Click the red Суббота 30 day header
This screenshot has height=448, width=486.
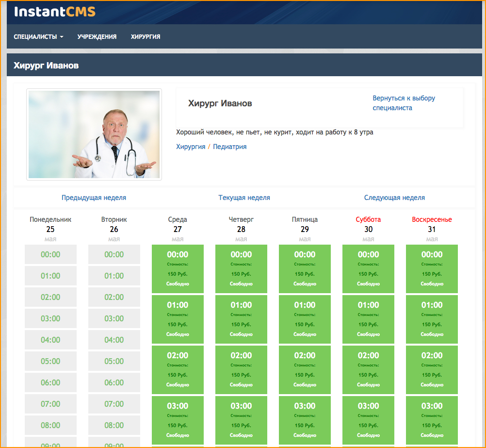368,229
